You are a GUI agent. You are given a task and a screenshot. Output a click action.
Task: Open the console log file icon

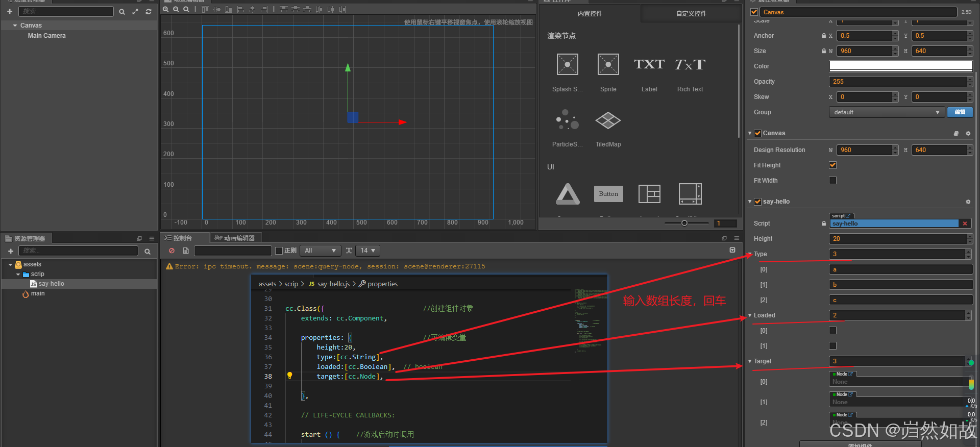186,251
